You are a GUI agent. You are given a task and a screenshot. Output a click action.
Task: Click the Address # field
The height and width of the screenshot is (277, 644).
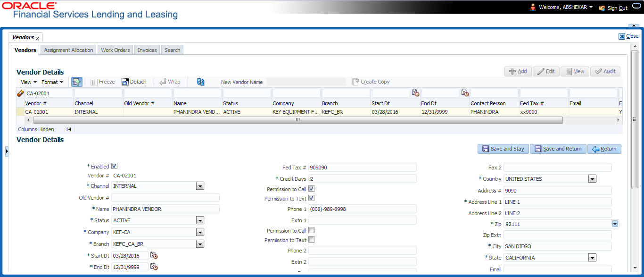[x=558, y=191]
